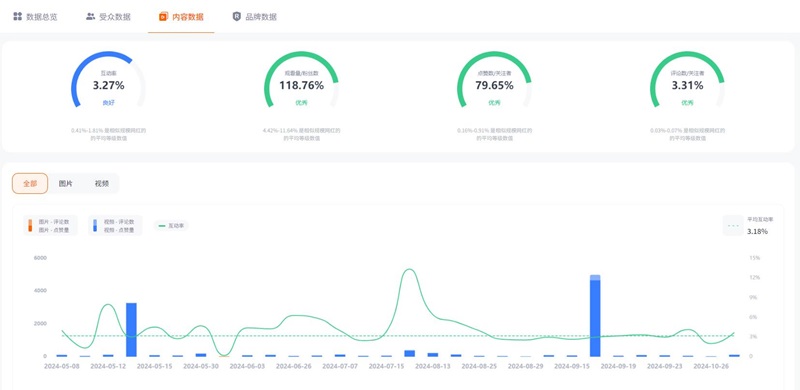Click the 2024-10-26 axis date
The height and width of the screenshot is (390, 800).
[711, 366]
